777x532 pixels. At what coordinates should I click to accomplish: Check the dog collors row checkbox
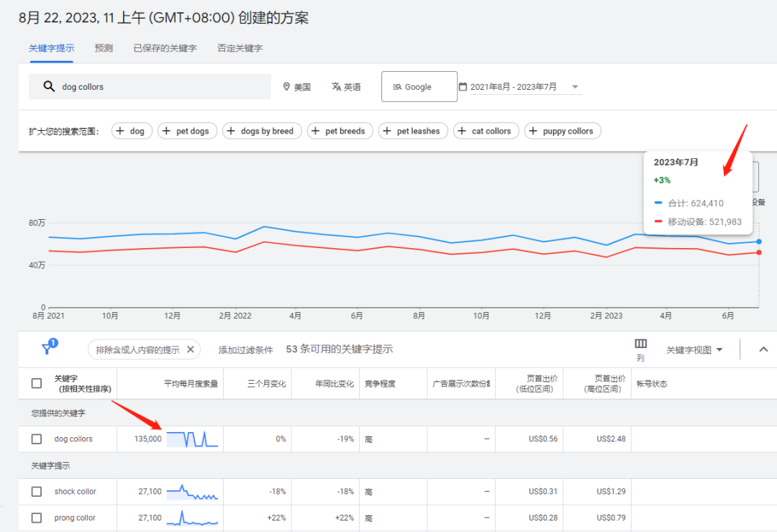[x=36, y=439]
